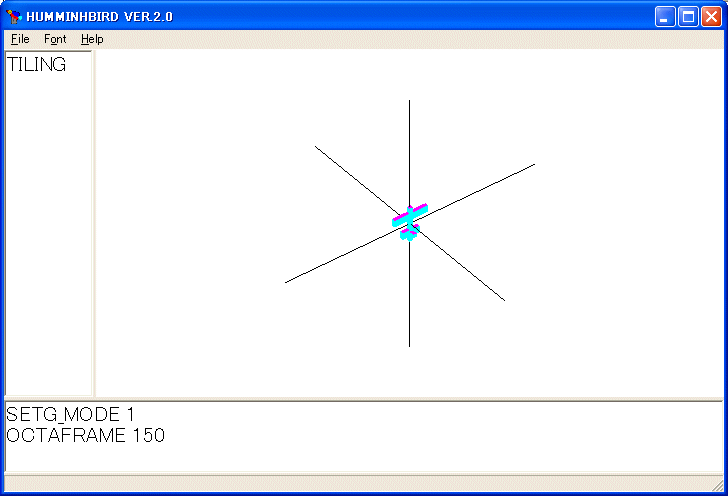Click the hummingbird app icon in title bar
Image resolution: width=728 pixels, height=496 pixels.
point(14,17)
